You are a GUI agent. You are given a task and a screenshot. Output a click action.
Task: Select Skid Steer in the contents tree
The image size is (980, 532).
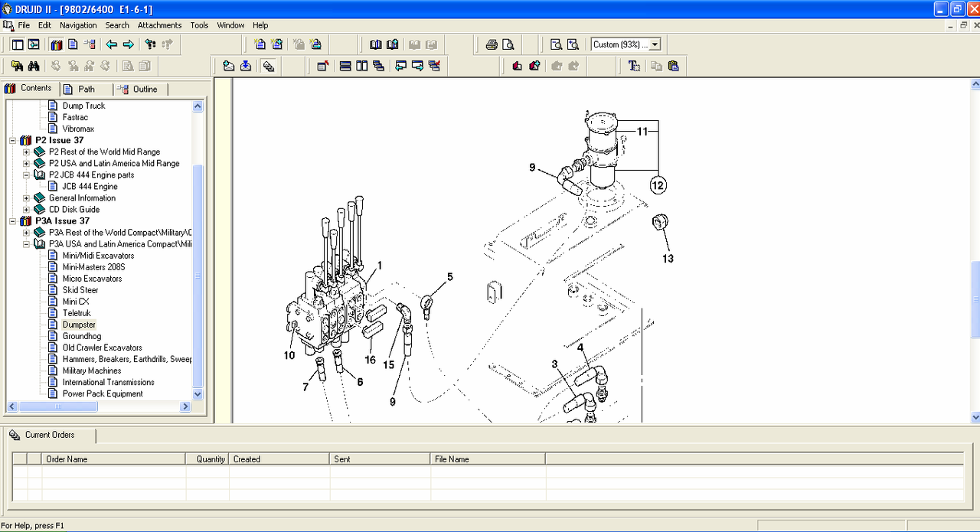coord(80,290)
